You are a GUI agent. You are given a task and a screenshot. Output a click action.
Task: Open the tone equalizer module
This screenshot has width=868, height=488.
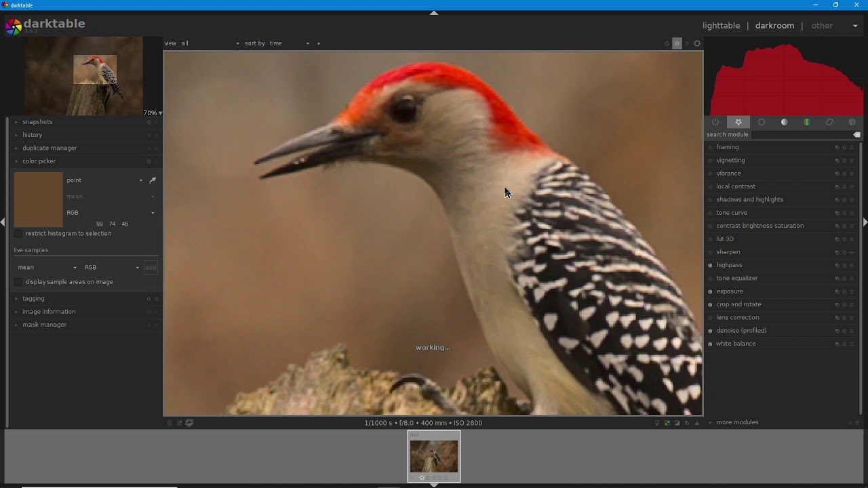click(x=737, y=279)
